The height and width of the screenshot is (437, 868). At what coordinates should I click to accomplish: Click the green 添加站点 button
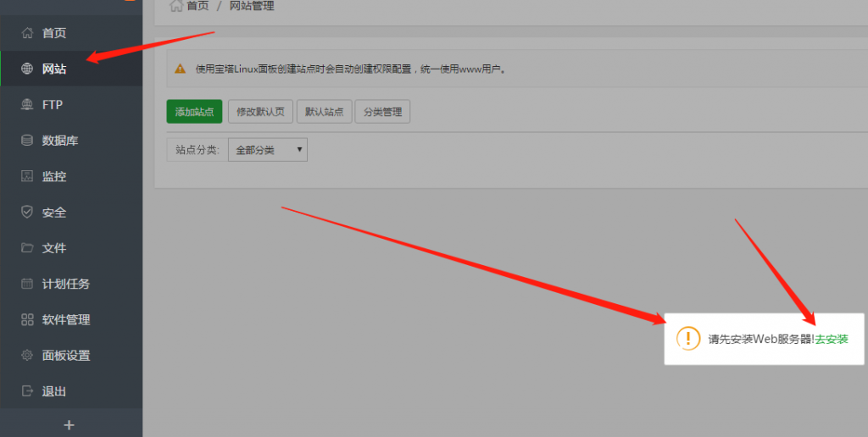click(x=194, y=112)
